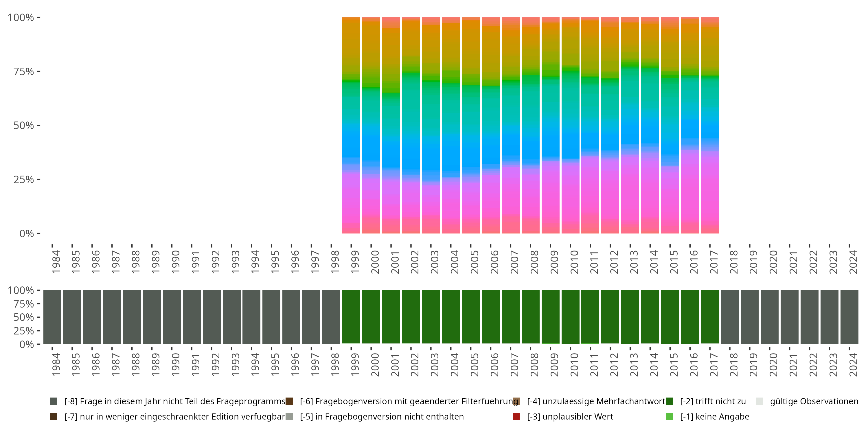Image resolution: width=868 pixels, height=434 pixels.
Task: Click the 2010 green bar in bottom chart
Action: [x=571, y=317]
